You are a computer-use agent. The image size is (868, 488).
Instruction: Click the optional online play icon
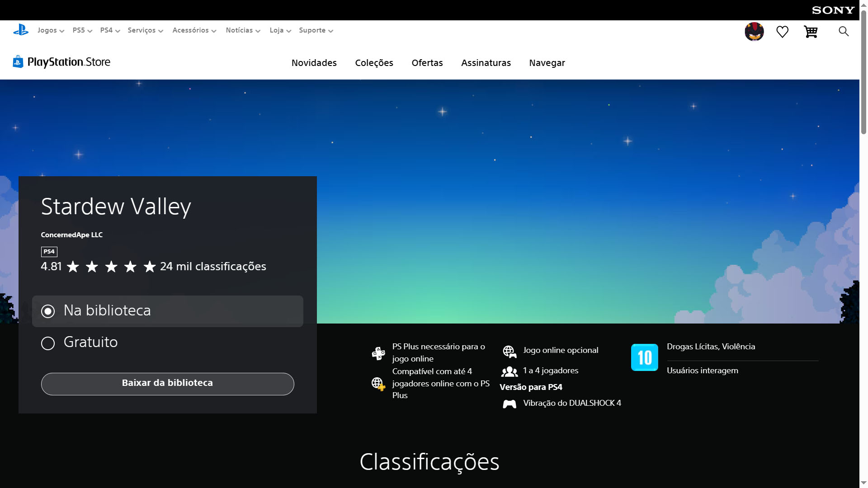pyautogui.click(x=509, y=351)
